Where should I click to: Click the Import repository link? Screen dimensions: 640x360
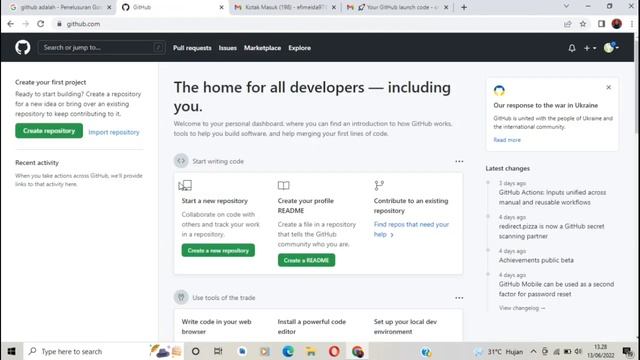[x=114, y=132]
